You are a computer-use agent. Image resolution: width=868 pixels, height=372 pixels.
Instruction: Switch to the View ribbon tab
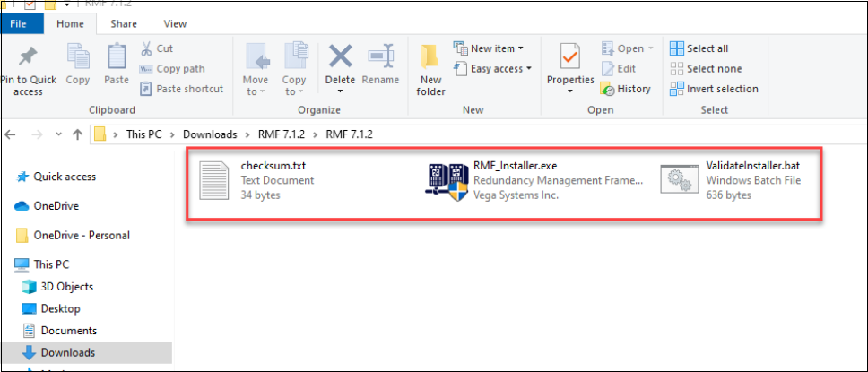[x=175, y=23]
